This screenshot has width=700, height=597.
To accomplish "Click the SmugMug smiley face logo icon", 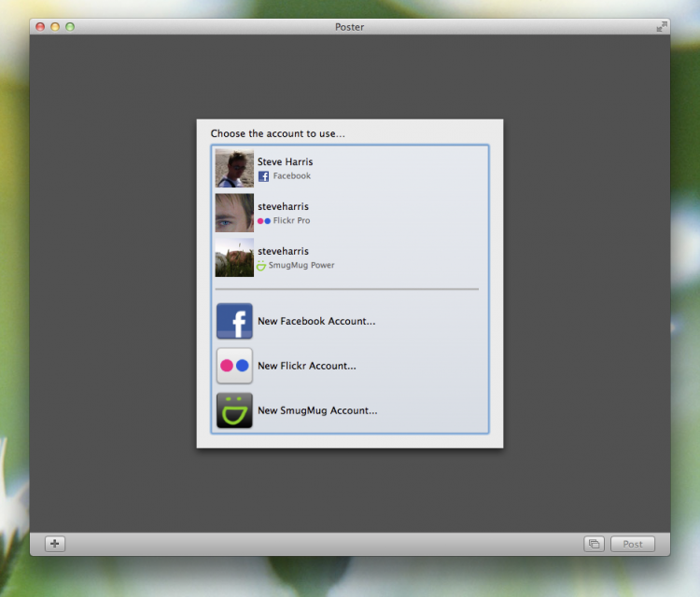I will [234, 410].
